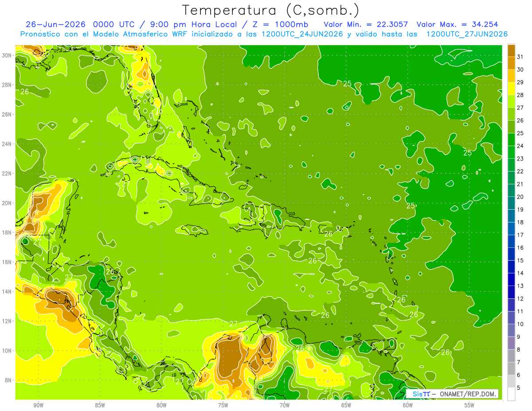This screenshot has height=411, width=532.
Task: Click the dark orange colorbar segment above 31
Action: 511,50
